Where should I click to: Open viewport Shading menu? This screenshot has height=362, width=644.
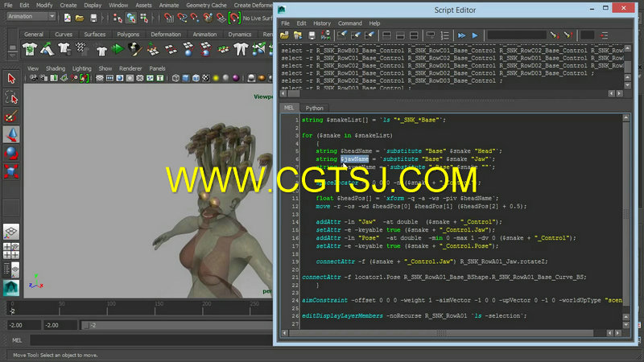coord(56,68)
